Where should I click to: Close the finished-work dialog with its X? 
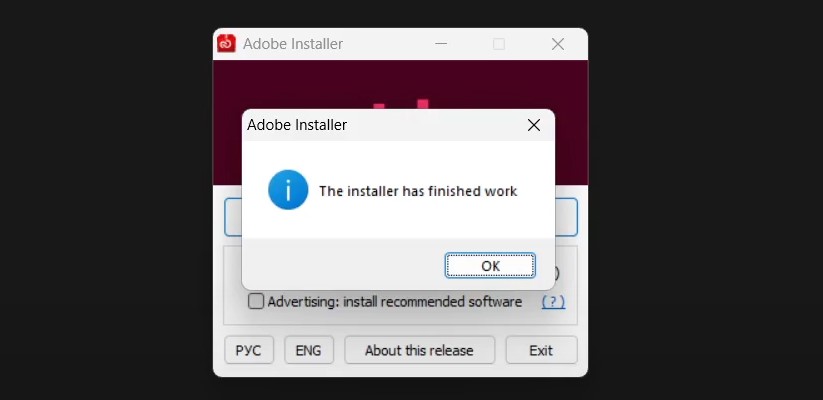click(534, 125)
